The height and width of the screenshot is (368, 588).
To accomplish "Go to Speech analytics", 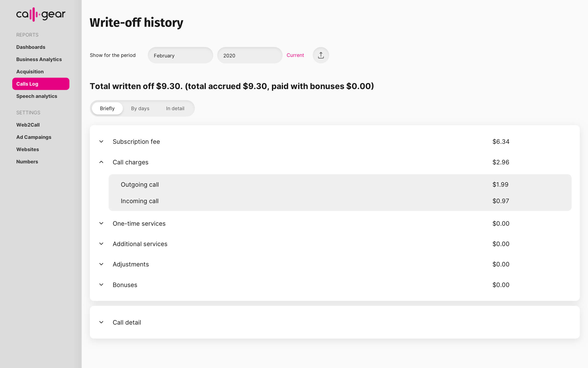I will 37,96.
